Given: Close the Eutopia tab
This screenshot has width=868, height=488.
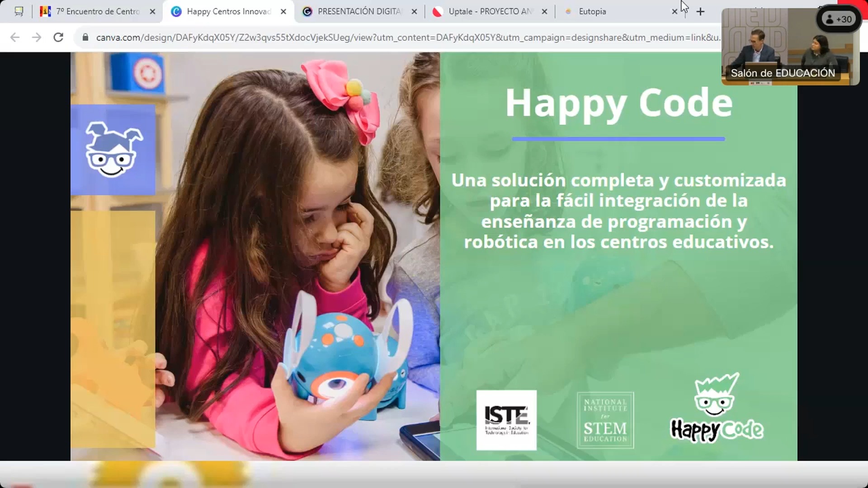Looking at the screenshot, I should coord(675,12).
